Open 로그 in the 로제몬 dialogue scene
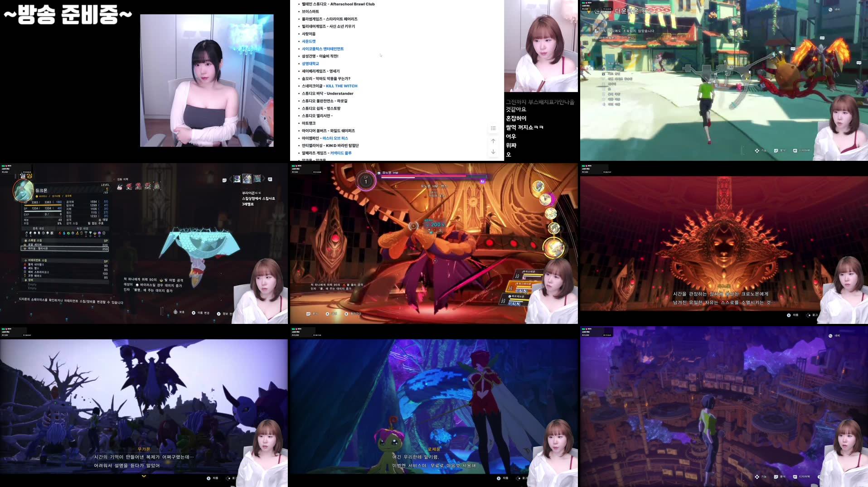The height and width of the screenshot is (487, 868). [522, 478]
